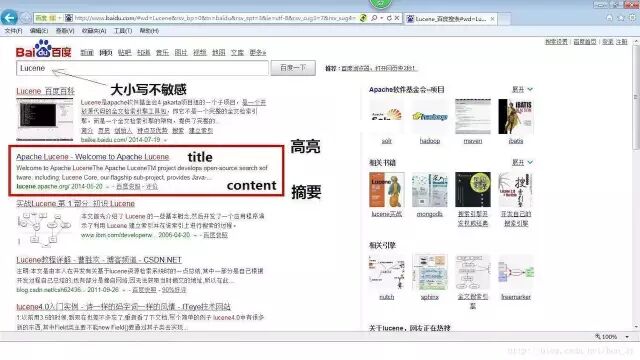Screen dimensions: 640x360
Task: Open the 收藏夹(A) menu
Action: click(94, 31)
